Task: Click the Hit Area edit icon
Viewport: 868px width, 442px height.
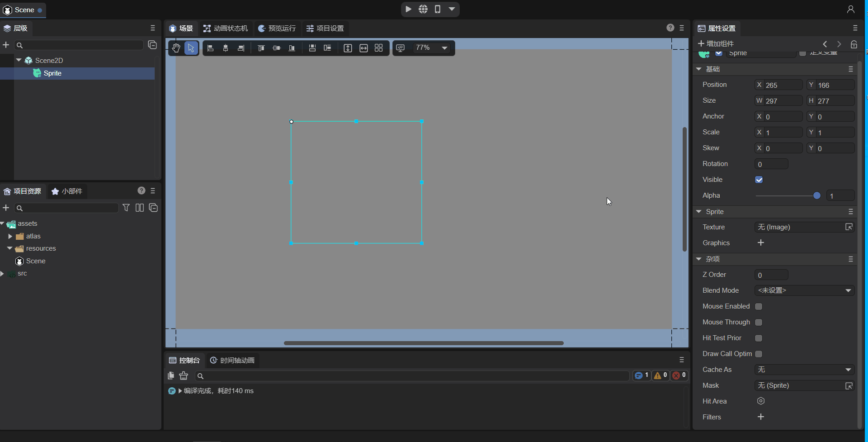Action: 761,401
